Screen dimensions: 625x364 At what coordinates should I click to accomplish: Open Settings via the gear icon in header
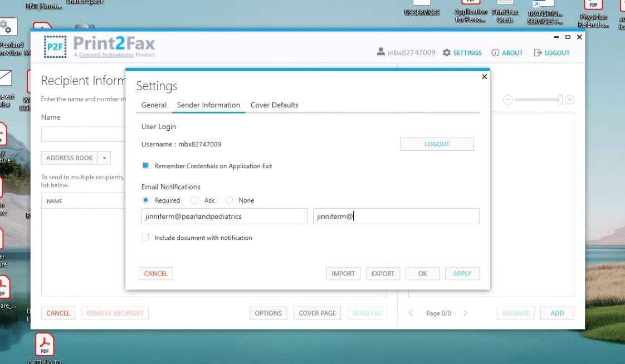pyautogui.click(x=447, y=52)
